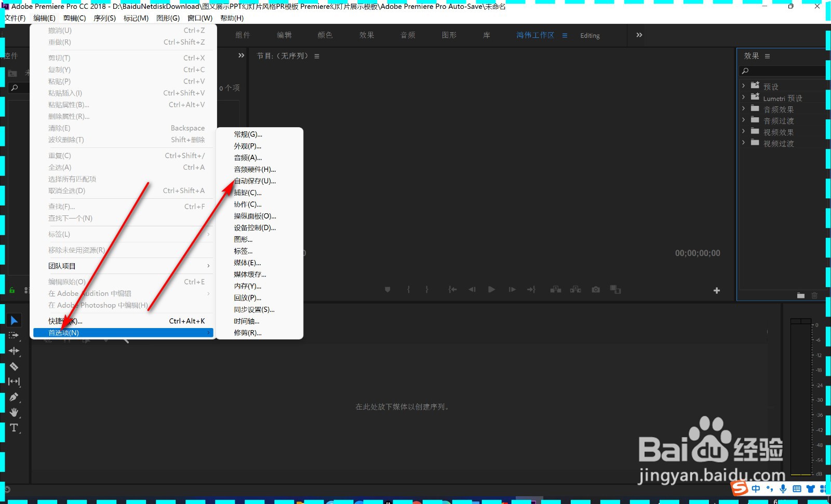Screen dimensions: 831x504
Task: Select the Track Select Forward tool
Action: [x=14, y=335]
